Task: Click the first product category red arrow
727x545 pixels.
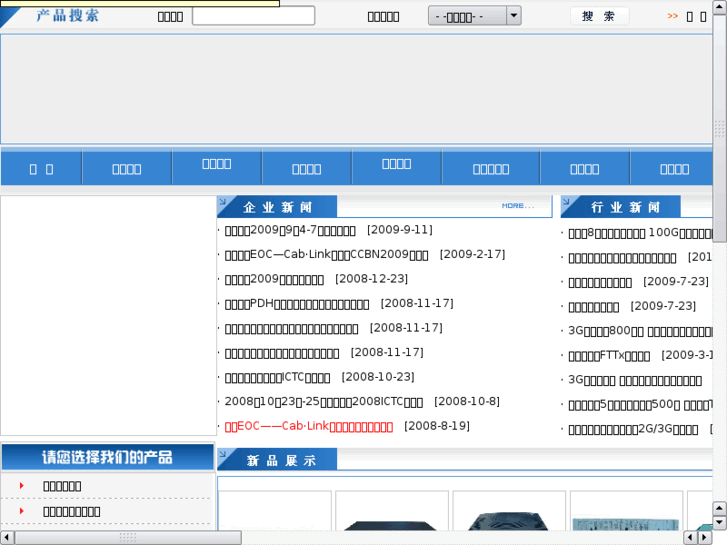Action: click(21, 486)
